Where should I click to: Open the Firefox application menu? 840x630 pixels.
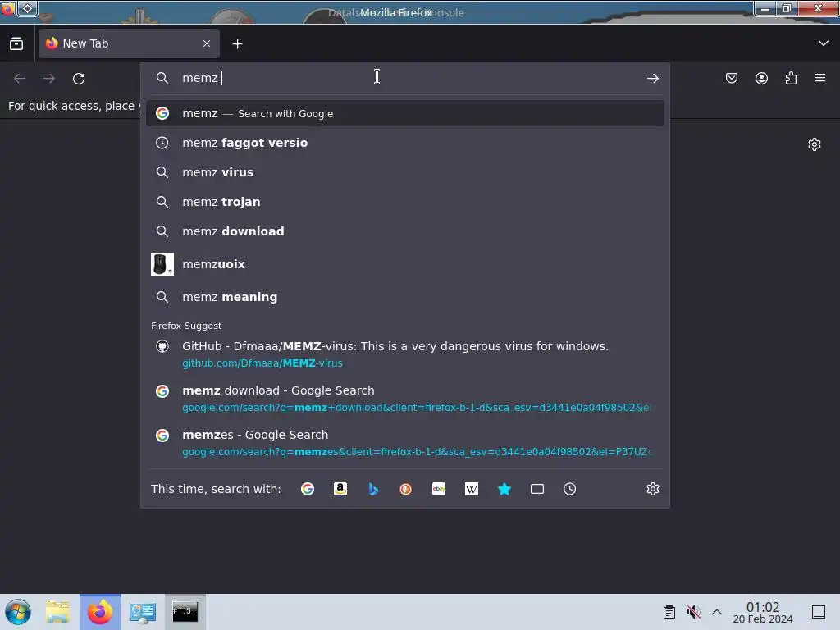(x=820, y=78)
